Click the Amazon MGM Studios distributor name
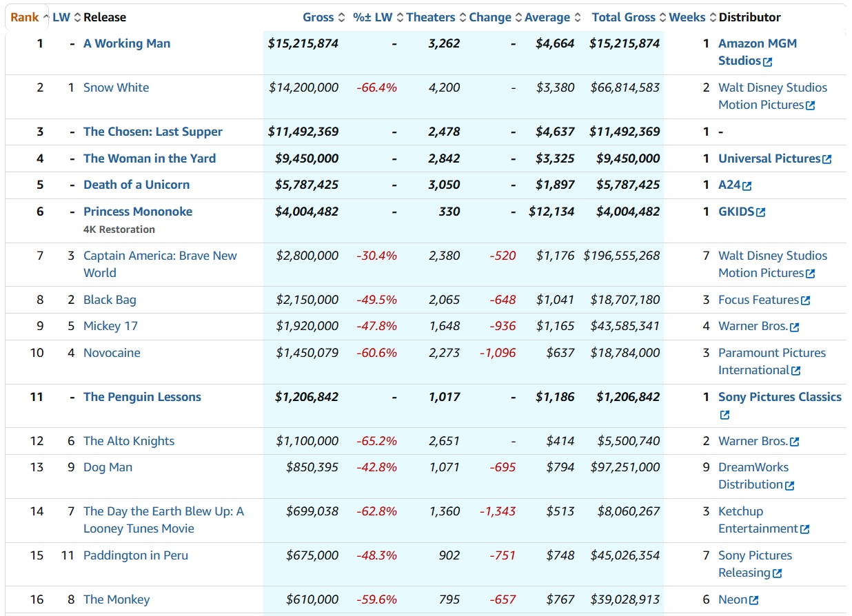Viewport: 852px width, 616px height. click(x=758, y=52)
